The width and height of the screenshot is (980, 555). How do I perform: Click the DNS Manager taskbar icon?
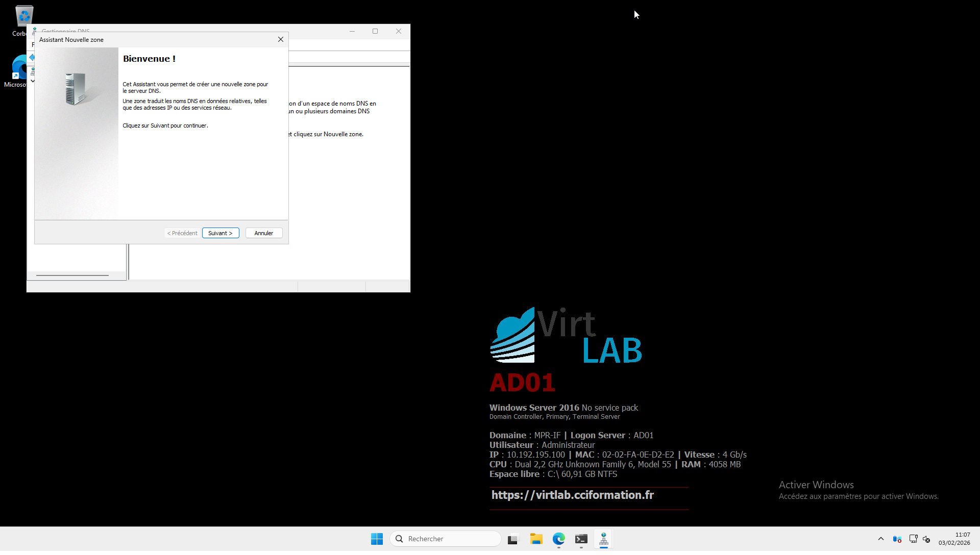(x=604, y=539)
